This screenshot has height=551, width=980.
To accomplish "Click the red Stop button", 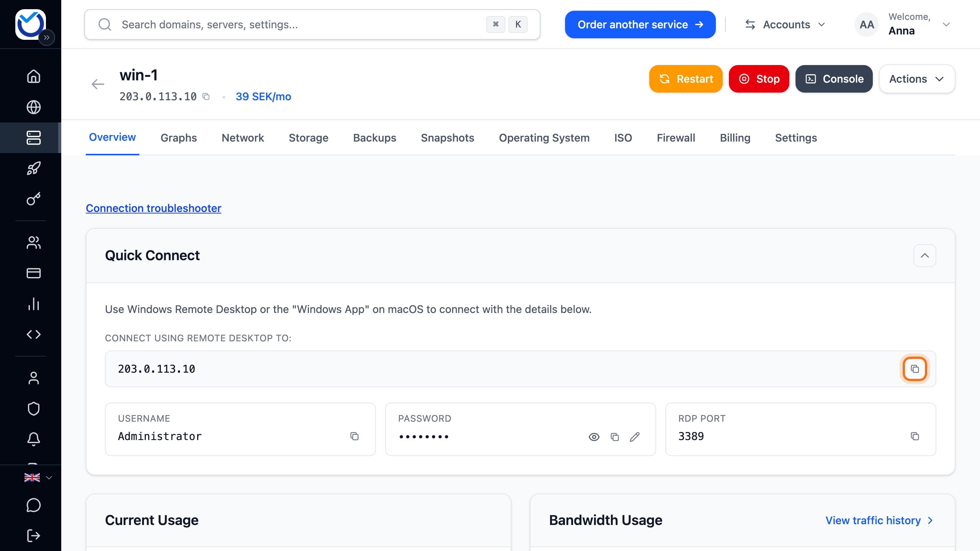I will [759, 79].
